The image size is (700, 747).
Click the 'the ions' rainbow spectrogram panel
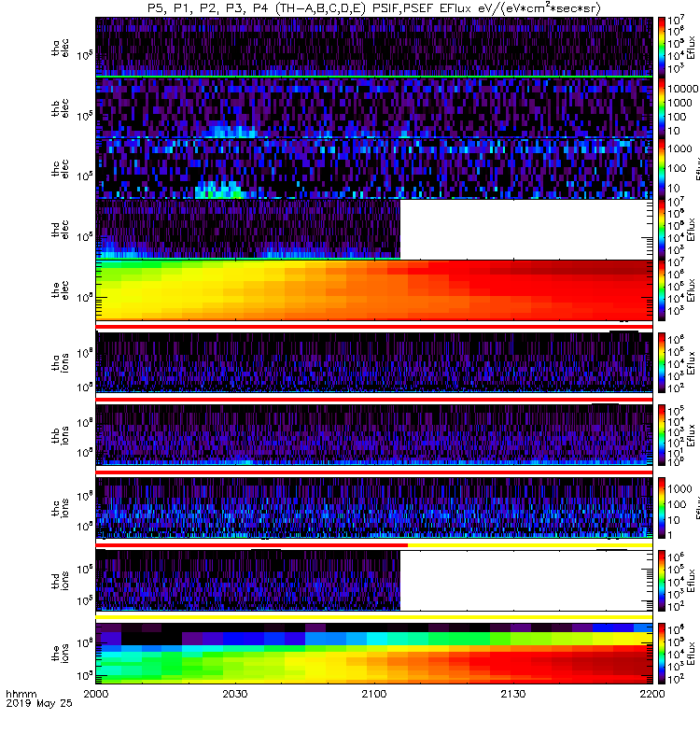point(374,654)
